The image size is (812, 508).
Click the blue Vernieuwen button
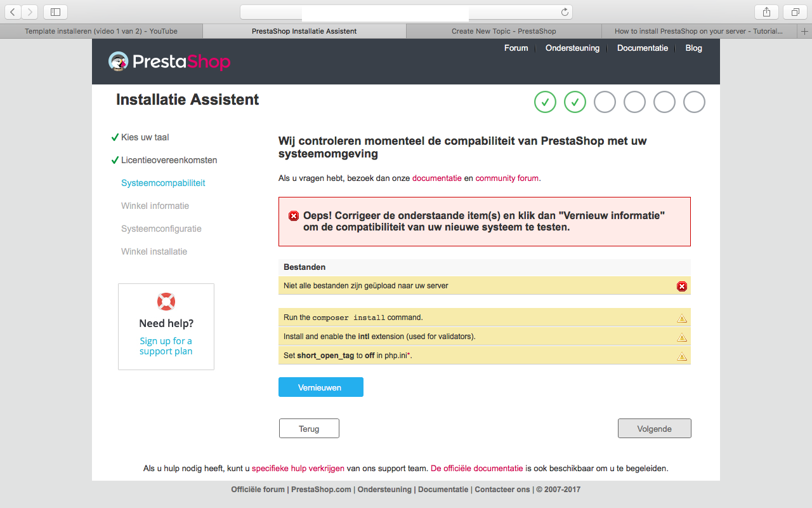(321, 387)
